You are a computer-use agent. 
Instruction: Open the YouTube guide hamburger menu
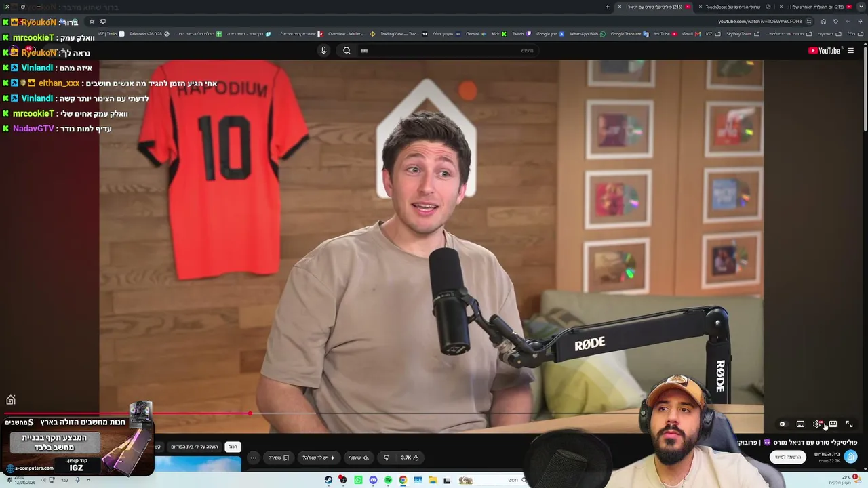coord(850,50)
